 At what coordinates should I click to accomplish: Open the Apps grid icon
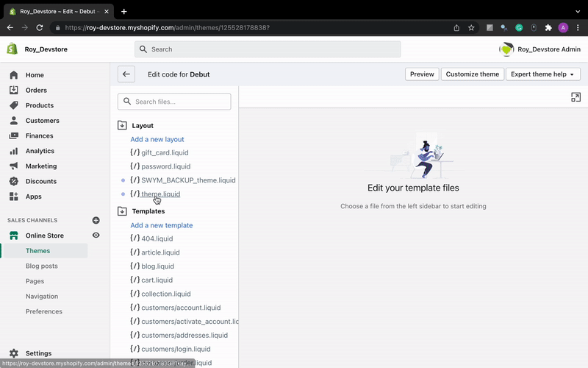pyautogui.click(x=14, y=197)
